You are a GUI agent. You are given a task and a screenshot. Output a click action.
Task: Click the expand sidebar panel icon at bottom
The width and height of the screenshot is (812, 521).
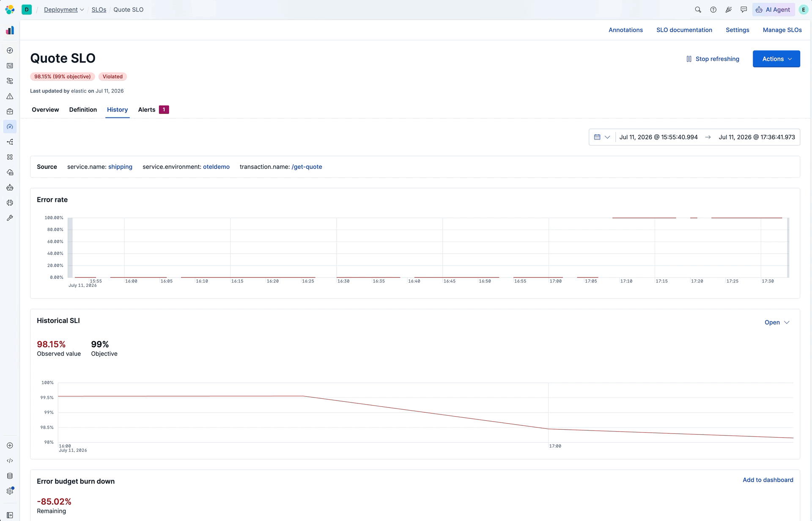pyautogui.click(x=10, y=515)
